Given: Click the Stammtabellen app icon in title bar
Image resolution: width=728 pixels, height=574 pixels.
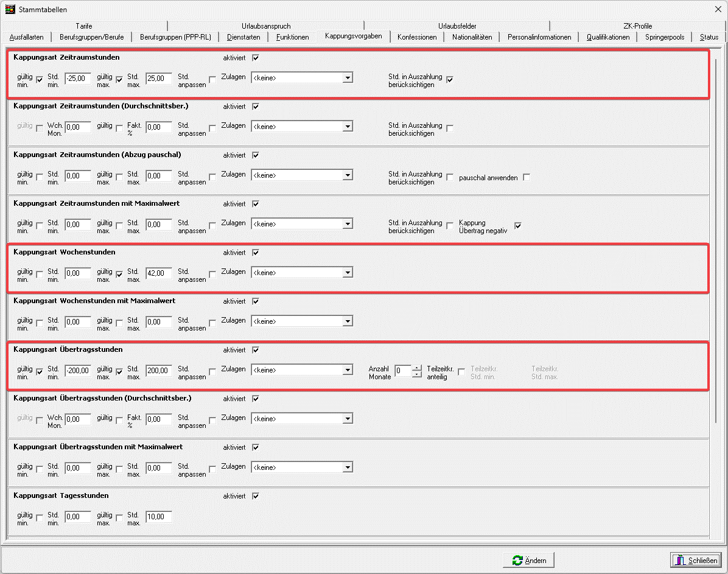Looking at the screenshot, I should [x=10, y=9].
